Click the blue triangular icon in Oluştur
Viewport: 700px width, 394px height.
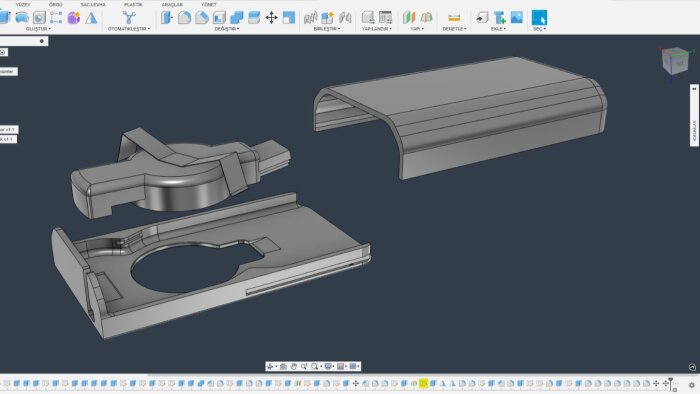92,17
